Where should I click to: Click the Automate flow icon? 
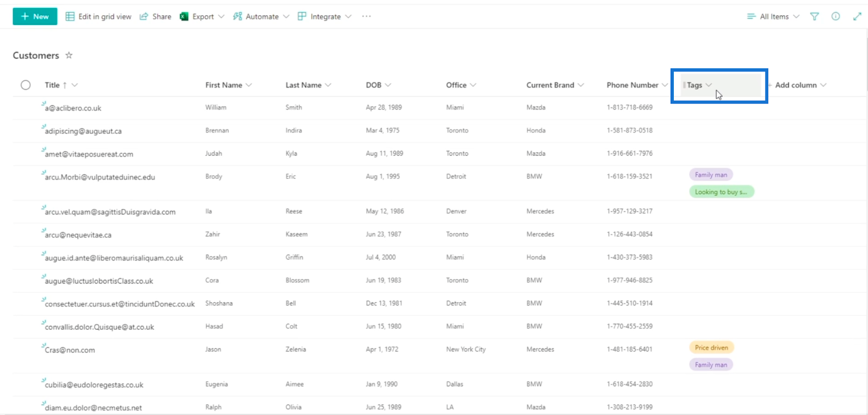238,16
